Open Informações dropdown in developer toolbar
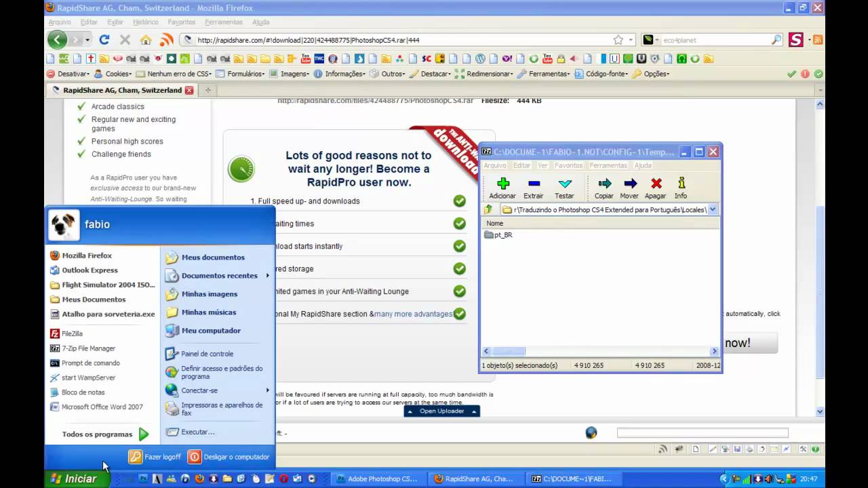868x488 pixels. 339,74
